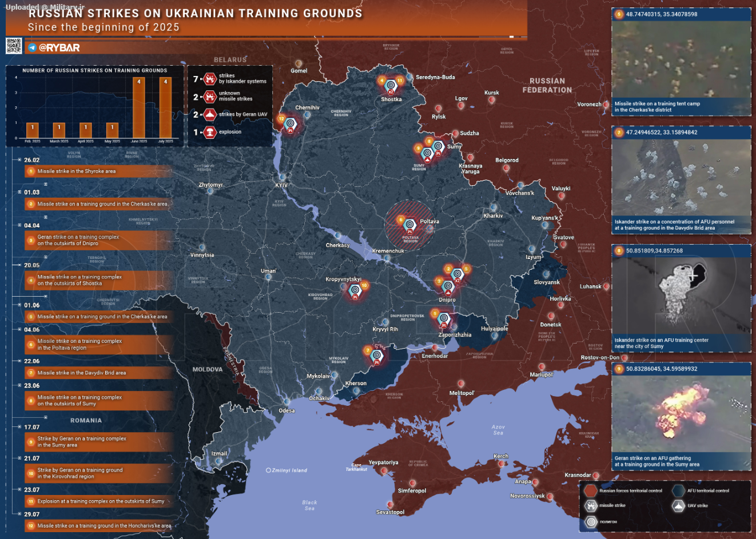Select map marker 3 beside Dnipro
Image resolution: width=756 pixels, height=539 pixels.
click(x=439, y=281)
